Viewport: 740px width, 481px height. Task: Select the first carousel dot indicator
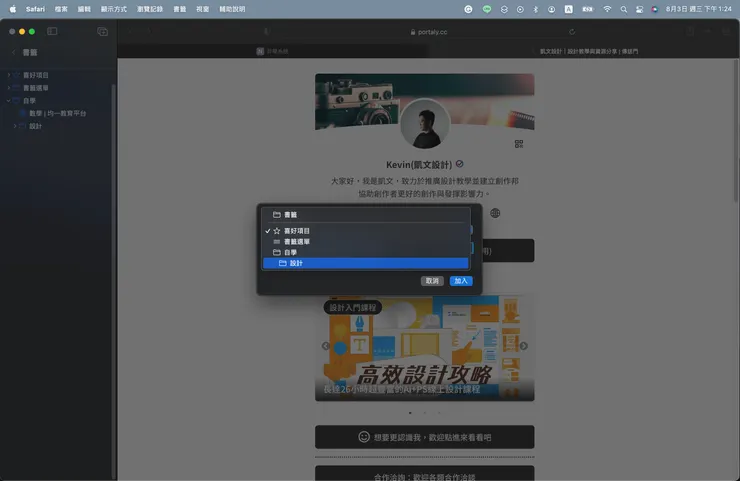tap(410, 413)
